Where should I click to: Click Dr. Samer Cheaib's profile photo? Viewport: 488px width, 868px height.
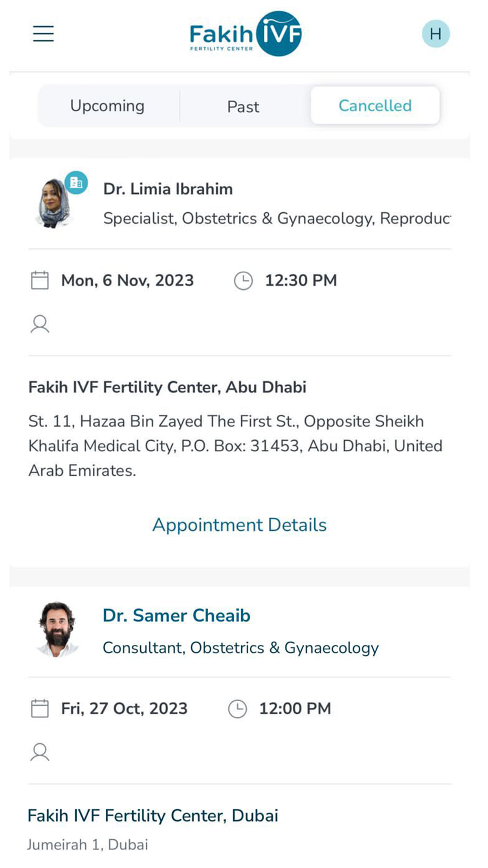57,630
